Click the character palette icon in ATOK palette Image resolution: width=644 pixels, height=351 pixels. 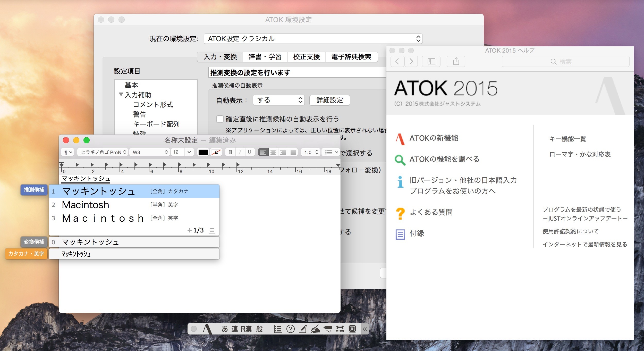pos(328,329)
